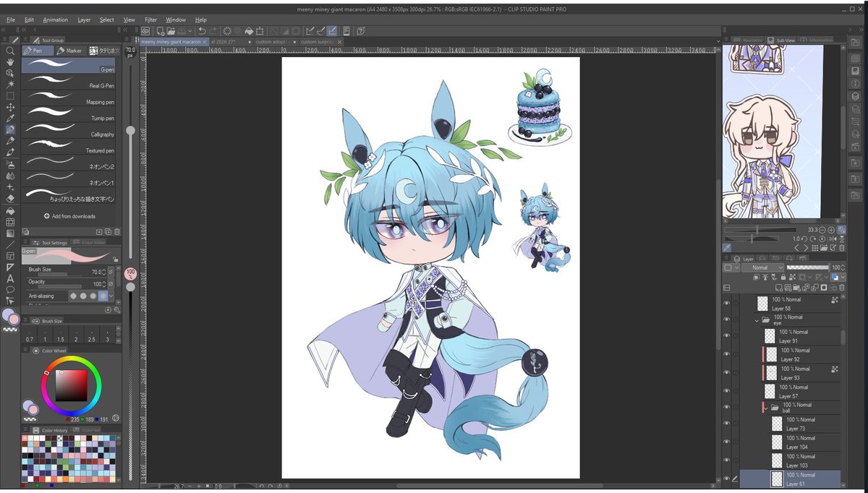Open the Filter menu
Screen dimensions: 868x493
150,20
